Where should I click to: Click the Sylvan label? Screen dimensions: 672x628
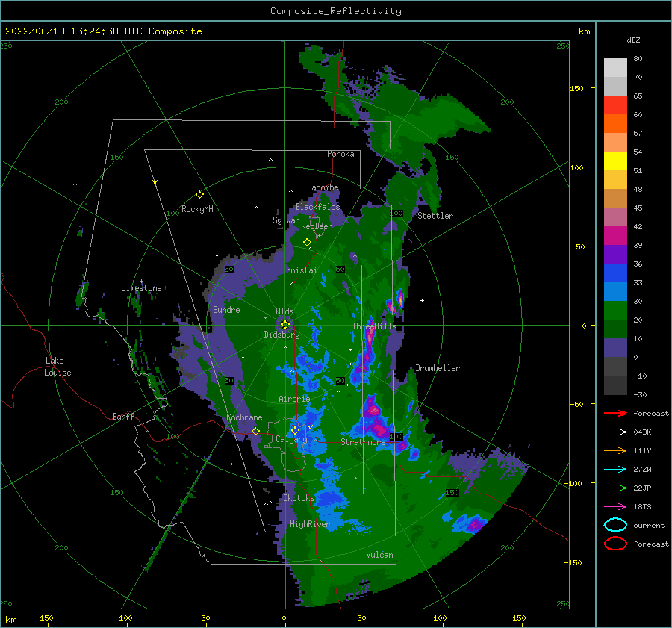[286, 220]
